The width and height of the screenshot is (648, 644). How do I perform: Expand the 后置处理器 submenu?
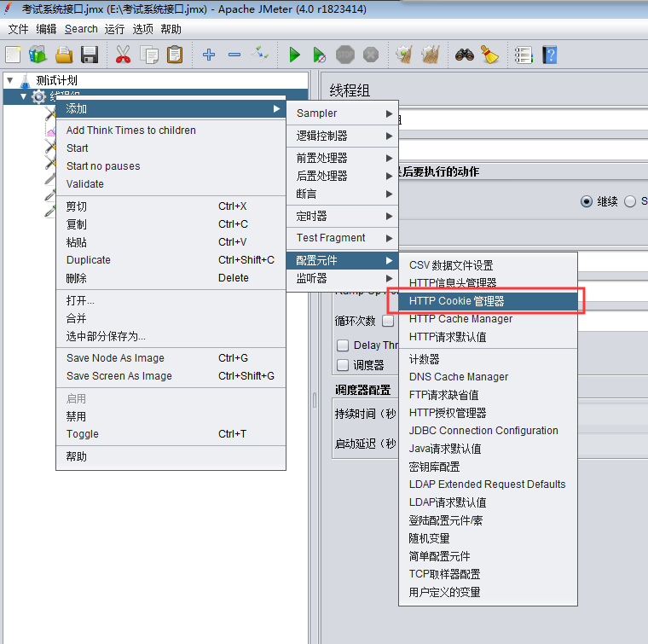[x=343, y=176]
